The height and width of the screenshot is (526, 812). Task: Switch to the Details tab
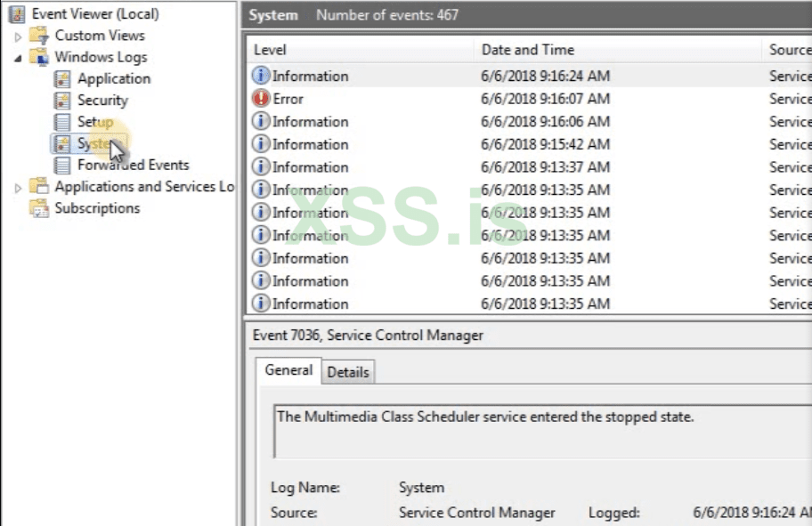(347, 372)
